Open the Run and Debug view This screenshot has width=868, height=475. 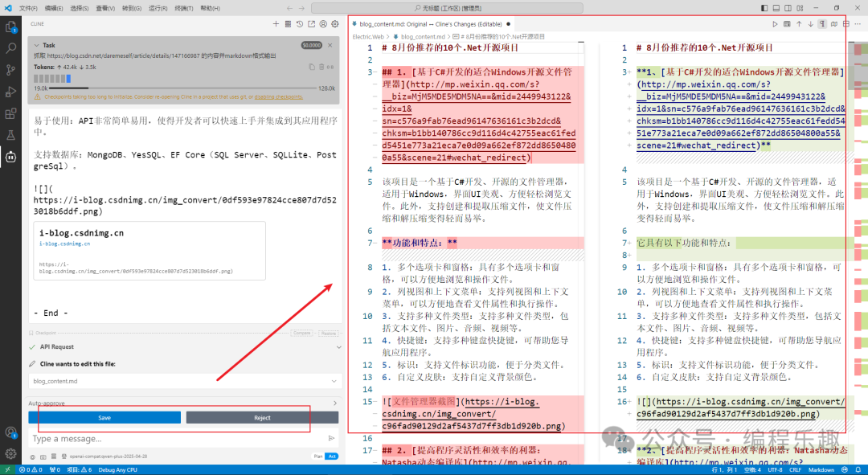coord(10,92)
